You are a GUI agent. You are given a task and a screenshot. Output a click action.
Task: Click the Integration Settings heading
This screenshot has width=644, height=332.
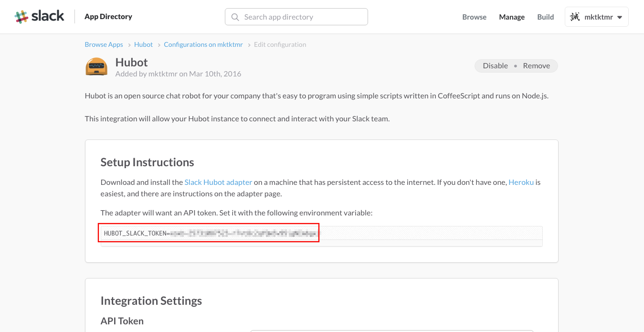pos(151,301)
